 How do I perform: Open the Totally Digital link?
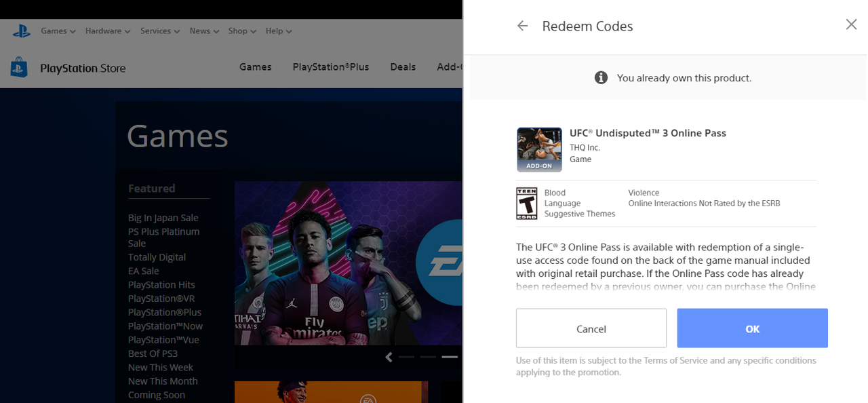(157, 257)
